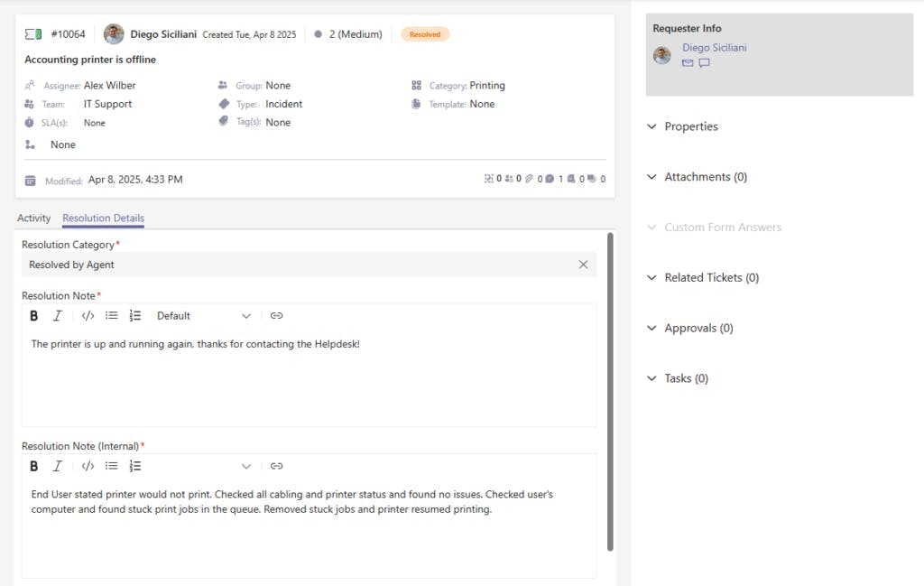Screen dimensions: 924x586
Task: Click the Resolved status badge
Action: click(425, 34)
